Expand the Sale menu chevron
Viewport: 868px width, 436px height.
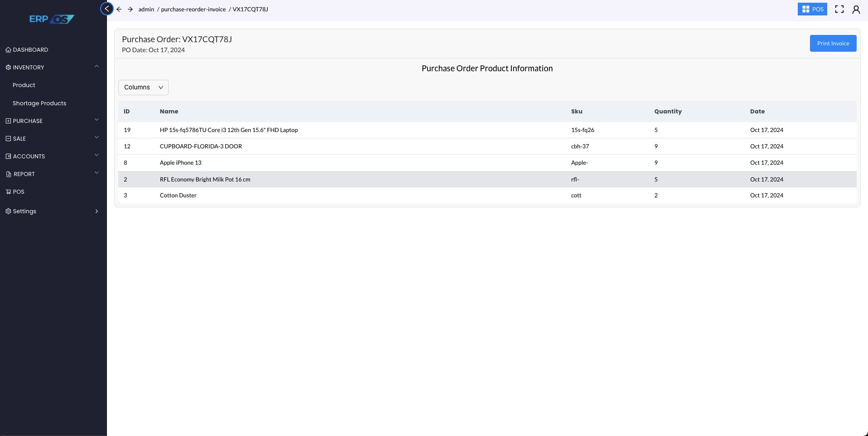coord(97,137)
